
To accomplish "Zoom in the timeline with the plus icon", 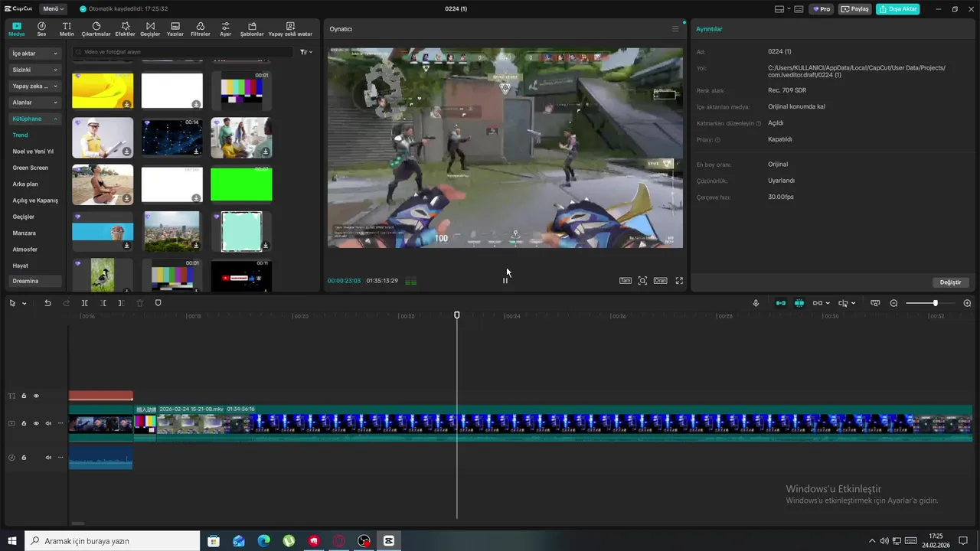I will pos(967,303).
